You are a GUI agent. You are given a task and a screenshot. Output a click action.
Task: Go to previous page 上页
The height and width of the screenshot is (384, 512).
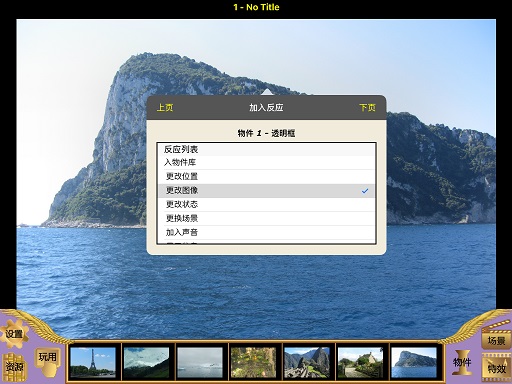pos(165,108)
